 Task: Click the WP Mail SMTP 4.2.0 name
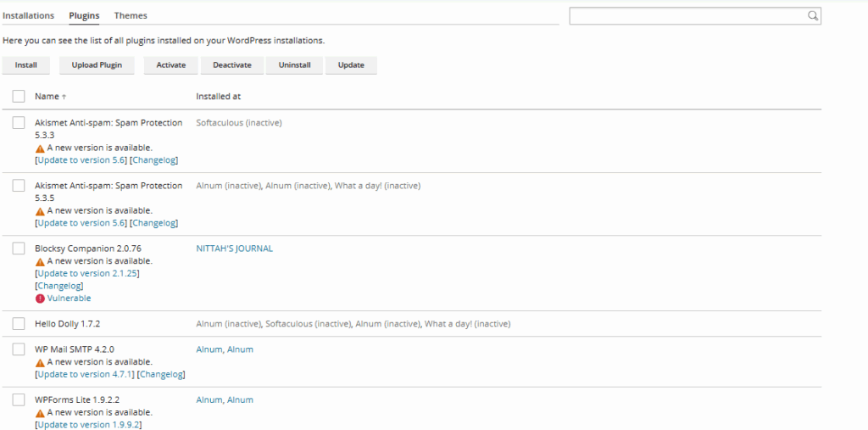pyautogui.click(x=75, y=349)
